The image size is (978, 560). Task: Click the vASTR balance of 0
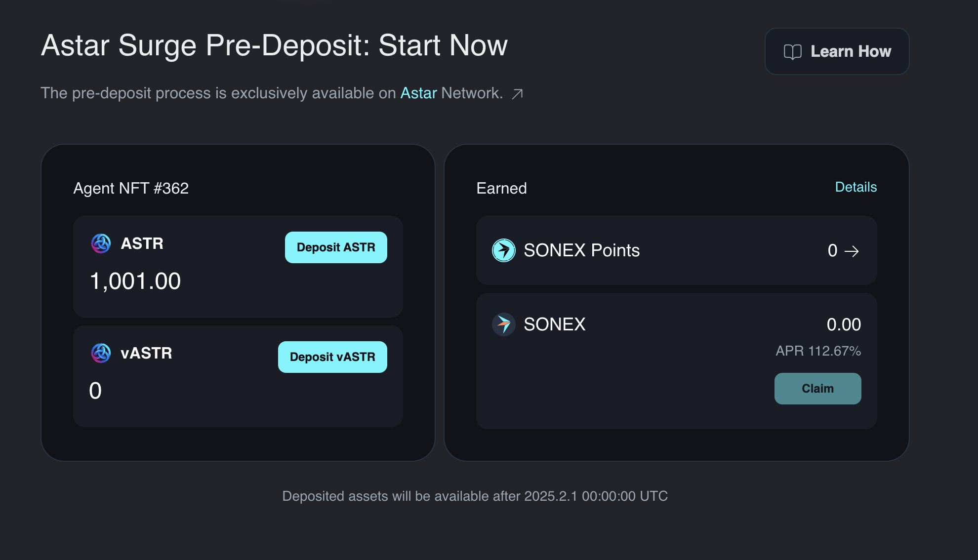(95, 391)
